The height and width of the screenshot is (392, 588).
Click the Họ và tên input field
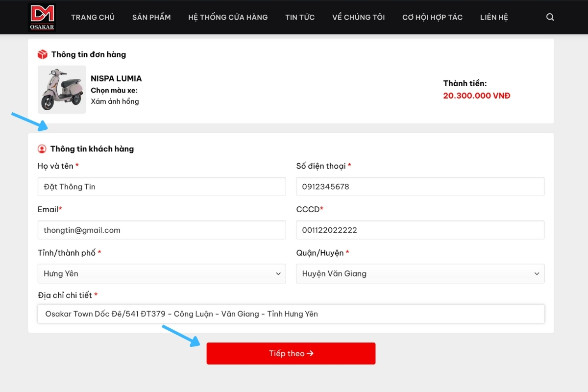(x=162, y=187)
